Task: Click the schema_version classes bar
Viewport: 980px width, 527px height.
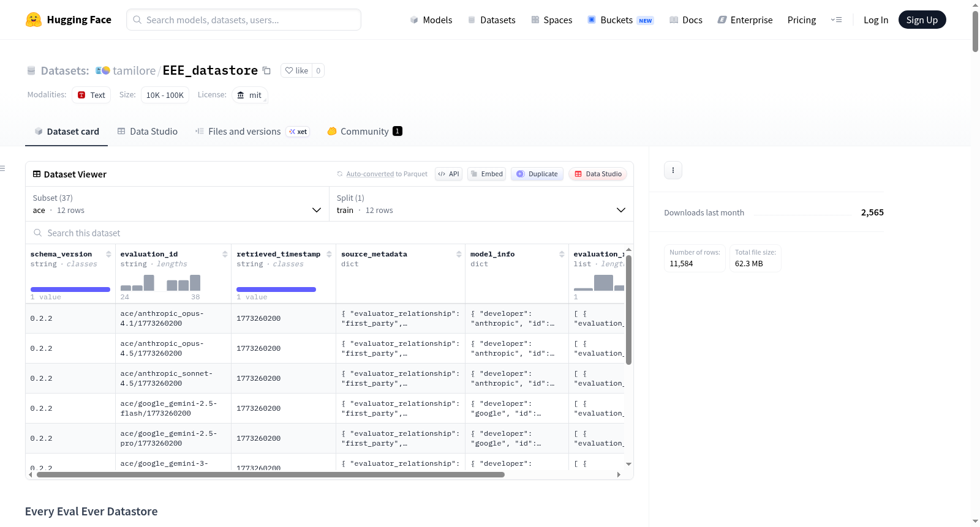Action: 70,290
